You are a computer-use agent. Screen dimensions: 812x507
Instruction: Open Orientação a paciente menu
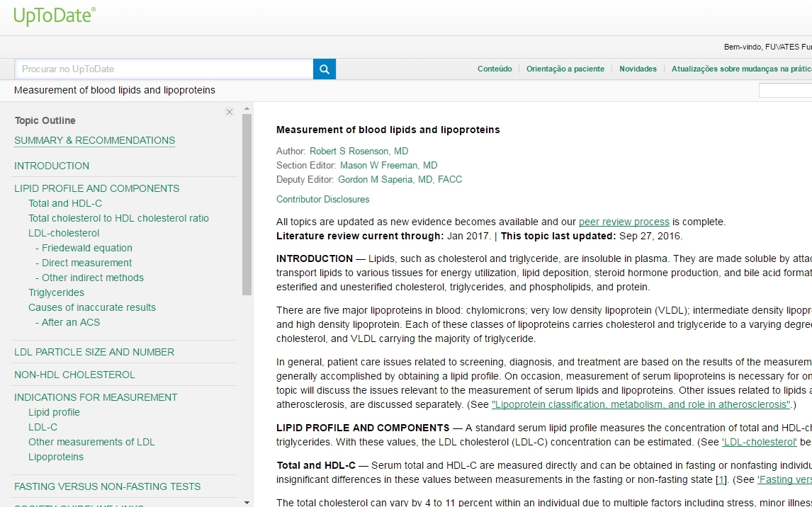coord(565,69)
